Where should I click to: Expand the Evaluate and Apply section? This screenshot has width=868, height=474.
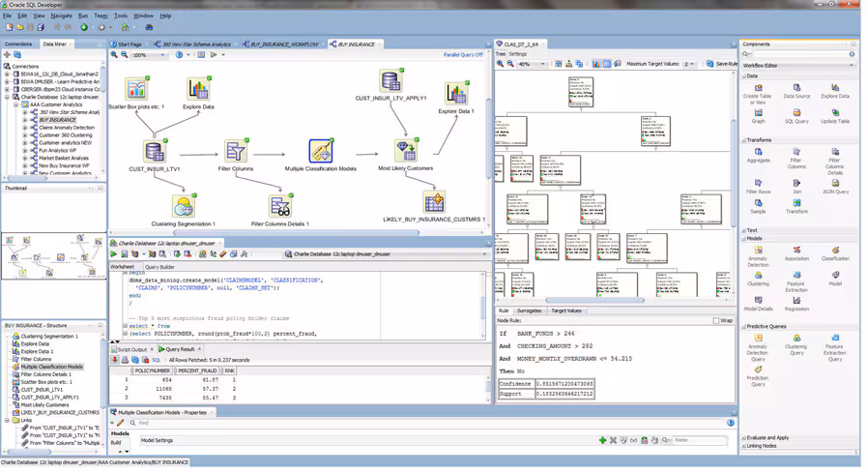(x=744, y=438)
